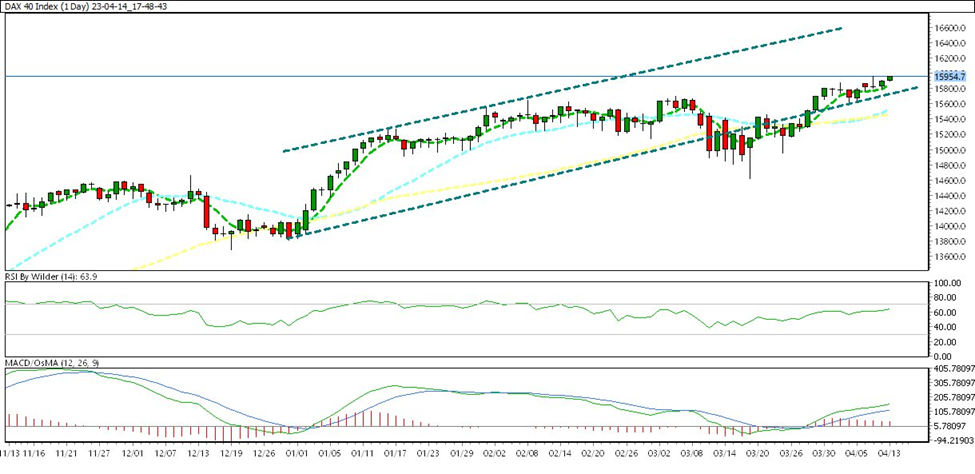Click the 11/21 date label

67,454
